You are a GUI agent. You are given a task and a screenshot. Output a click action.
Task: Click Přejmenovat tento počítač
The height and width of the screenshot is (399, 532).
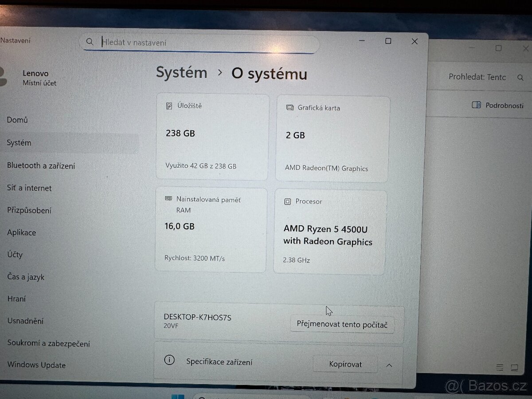[342, 324]
